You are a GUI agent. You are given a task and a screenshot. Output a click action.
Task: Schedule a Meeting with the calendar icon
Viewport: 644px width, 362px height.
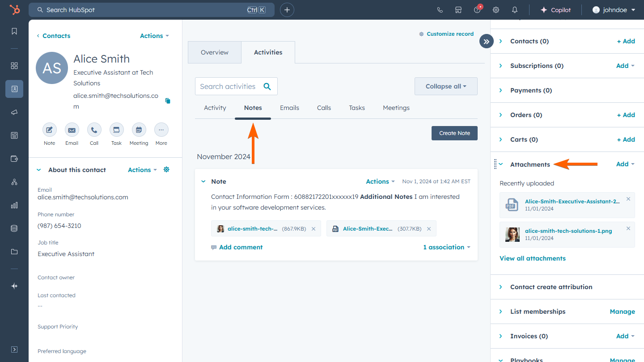coord(139,130)
